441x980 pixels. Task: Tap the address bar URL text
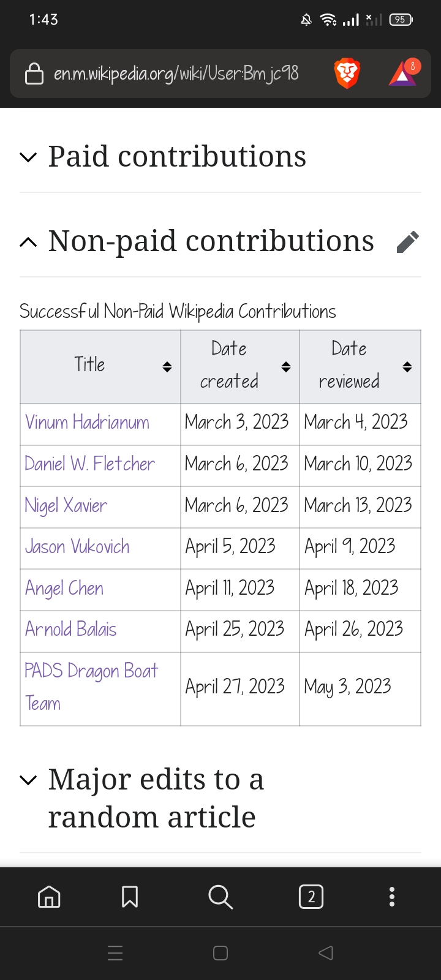point(176,74)
